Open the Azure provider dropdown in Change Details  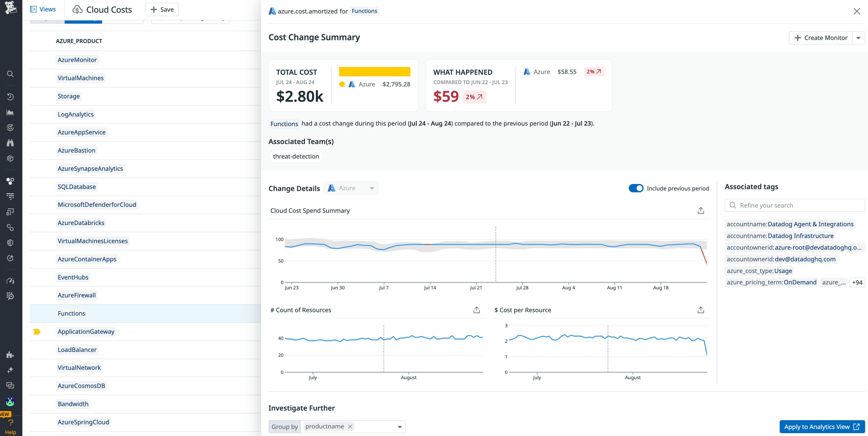[351, 188]
